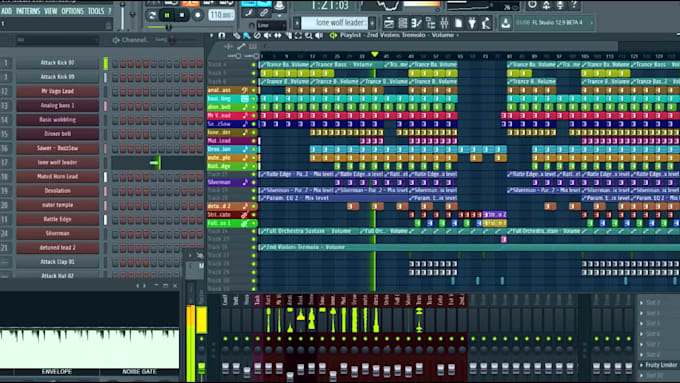Screen dimensions: 680x383
Task: Open the Playlist view toolbar icon
Action: (389, 23)
